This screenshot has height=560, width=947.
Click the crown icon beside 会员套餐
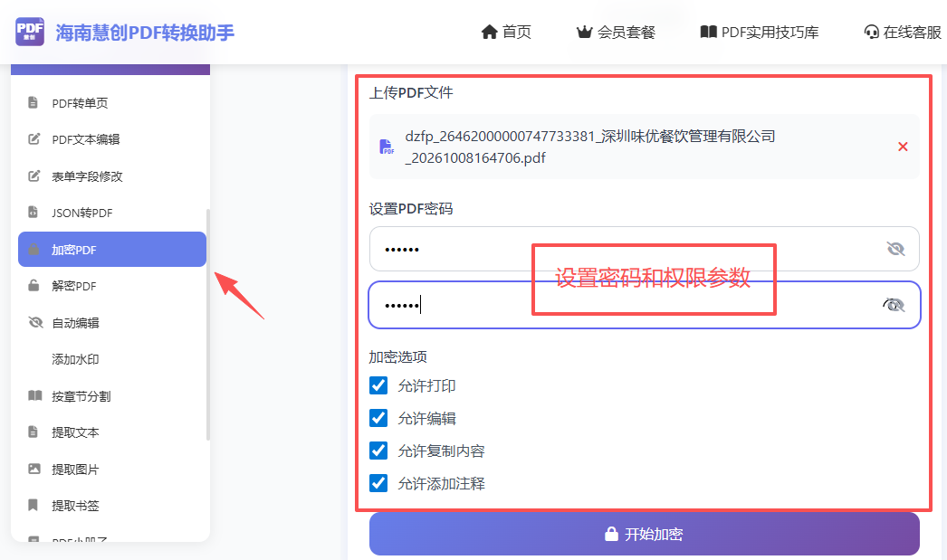point(584,32)
